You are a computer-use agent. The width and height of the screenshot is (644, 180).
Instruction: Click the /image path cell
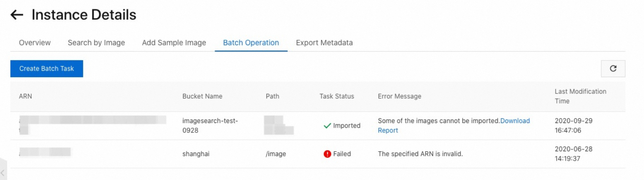(276, 154)
